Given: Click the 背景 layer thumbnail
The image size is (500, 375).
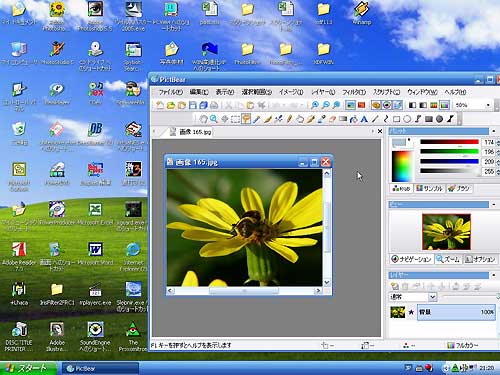Looking at the screenshot, I should click(x=398, y=312).
